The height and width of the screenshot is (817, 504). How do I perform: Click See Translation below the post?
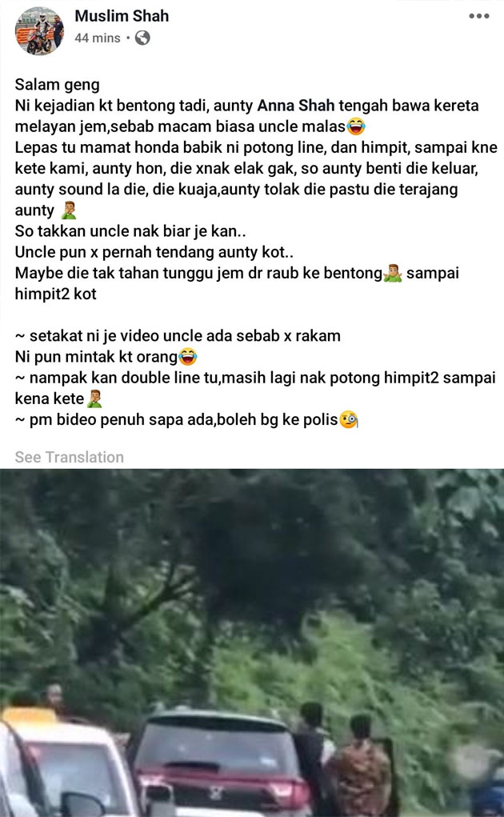click(x=70, y=457)
